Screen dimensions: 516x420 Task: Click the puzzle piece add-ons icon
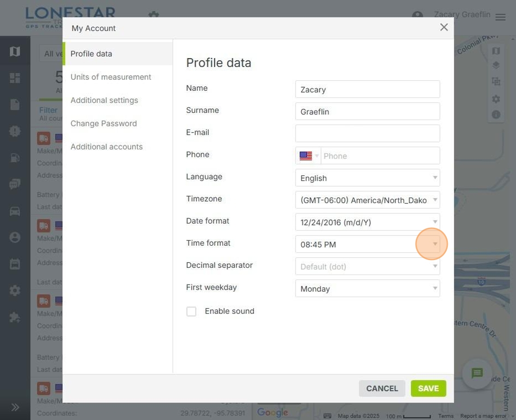pos(15,317)
